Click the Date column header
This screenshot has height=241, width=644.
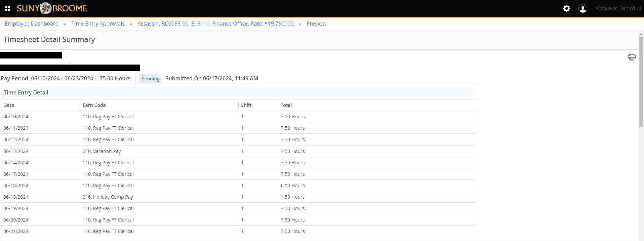point(9,105)
